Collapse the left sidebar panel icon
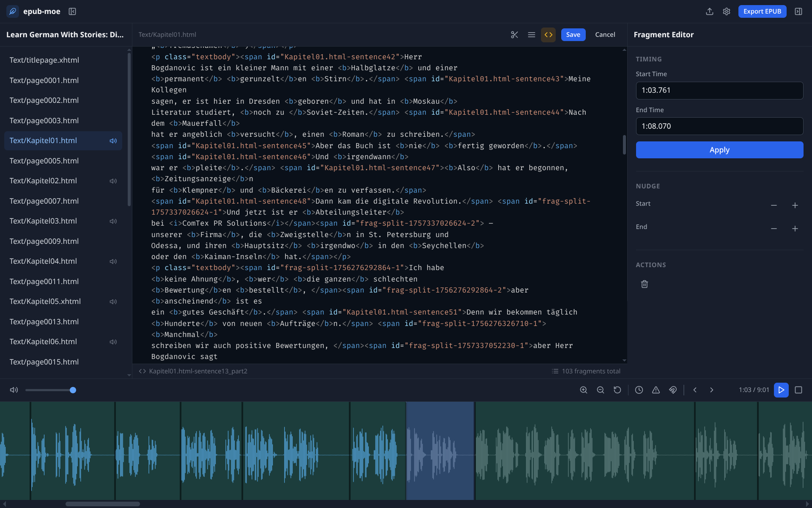Viewport: 812px width, 508px height. coord(72,11)
